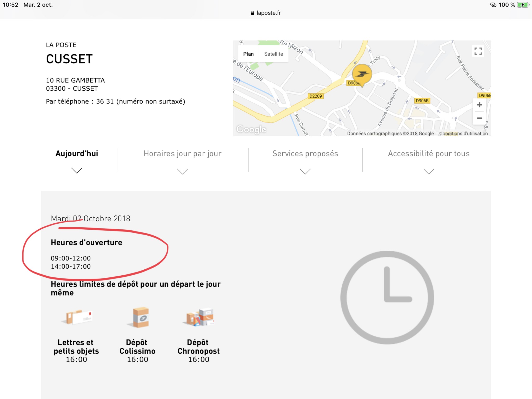Click the Lettres et petits objets 16:00 time
Viewport: 532px width, 399px height.
76,360
